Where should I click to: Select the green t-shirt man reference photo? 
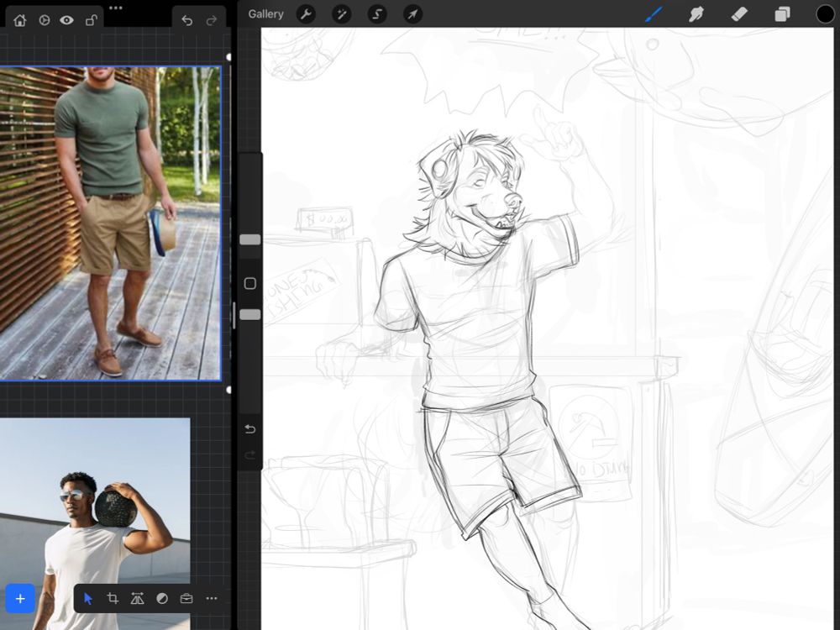click(x=110, y=223)
